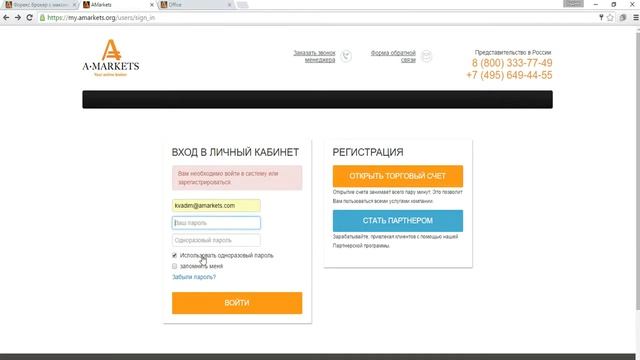Screen dimensions: 640x360
Task: Uncheck the use one-time password checkbox
Action: (x=174, y=256)
